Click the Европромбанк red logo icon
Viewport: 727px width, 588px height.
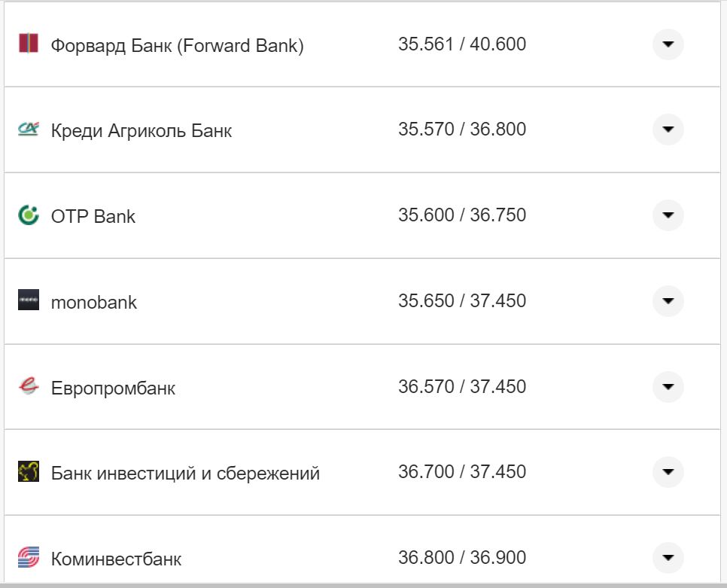(x=28, y=387)
